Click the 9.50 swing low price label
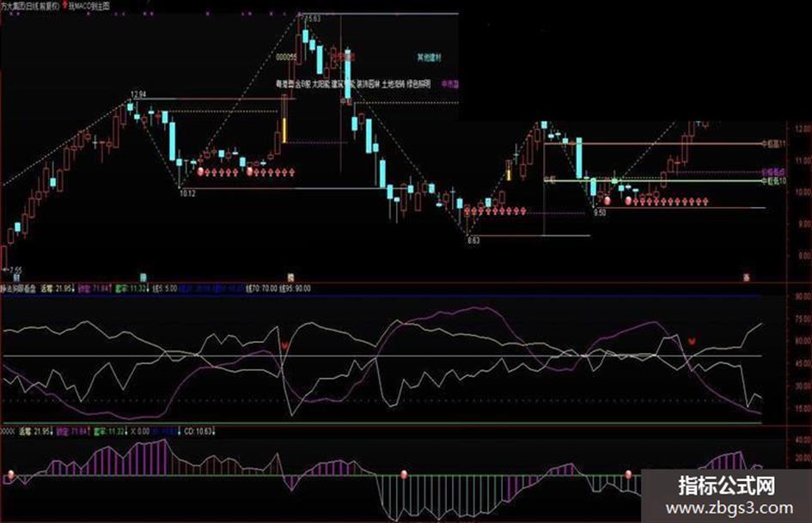 tap(600, 212)
